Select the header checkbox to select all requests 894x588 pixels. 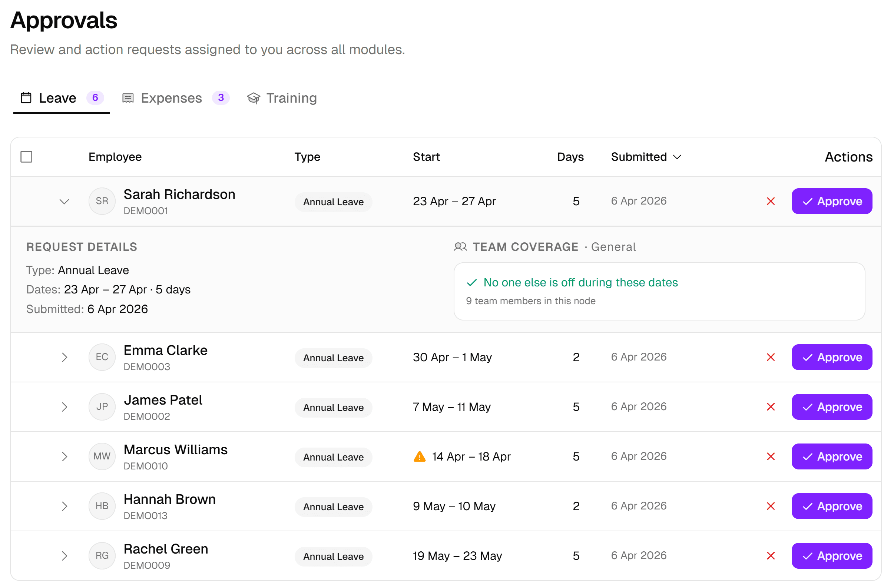point(26,157)
